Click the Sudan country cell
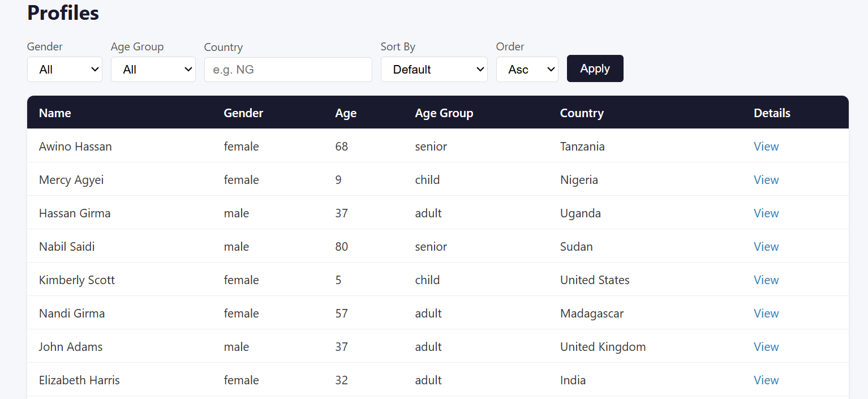The height and width of the screenshot is (399, 868). click(x=577, y=247)
